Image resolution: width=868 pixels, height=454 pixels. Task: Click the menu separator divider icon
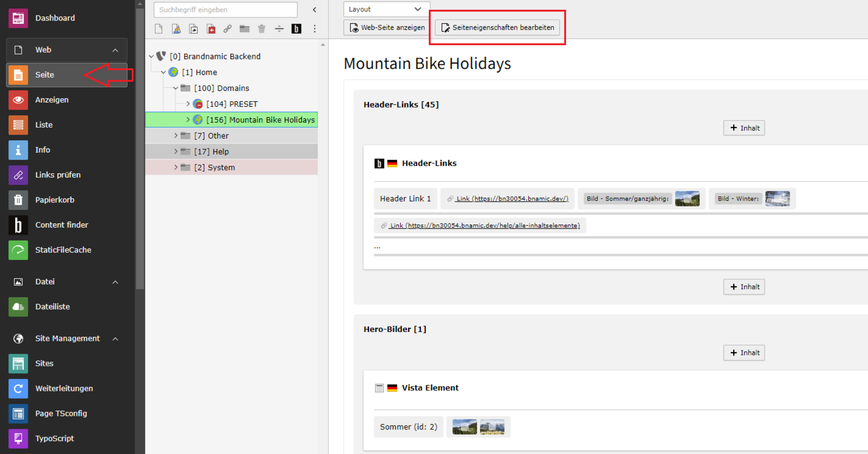tap(279, 29)
